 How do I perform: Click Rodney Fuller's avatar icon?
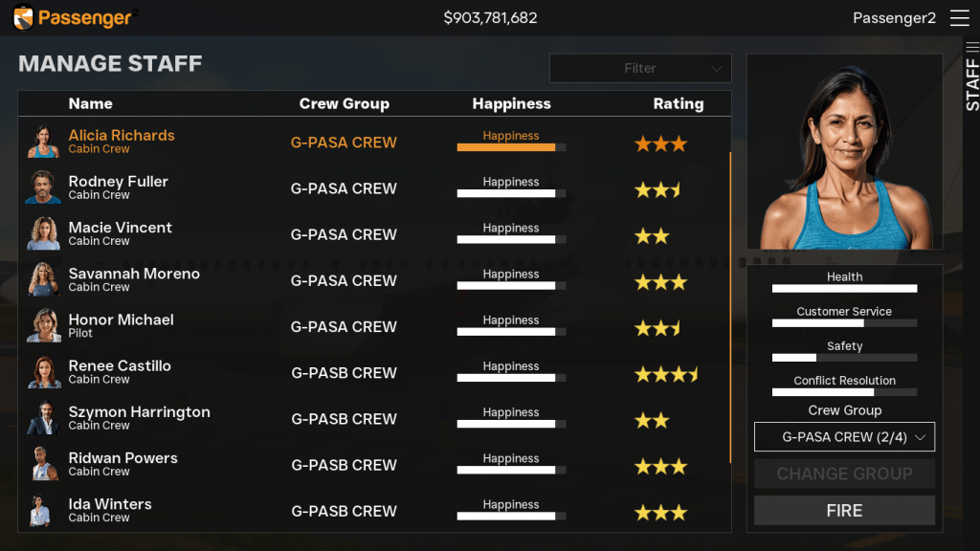point(43,187)
